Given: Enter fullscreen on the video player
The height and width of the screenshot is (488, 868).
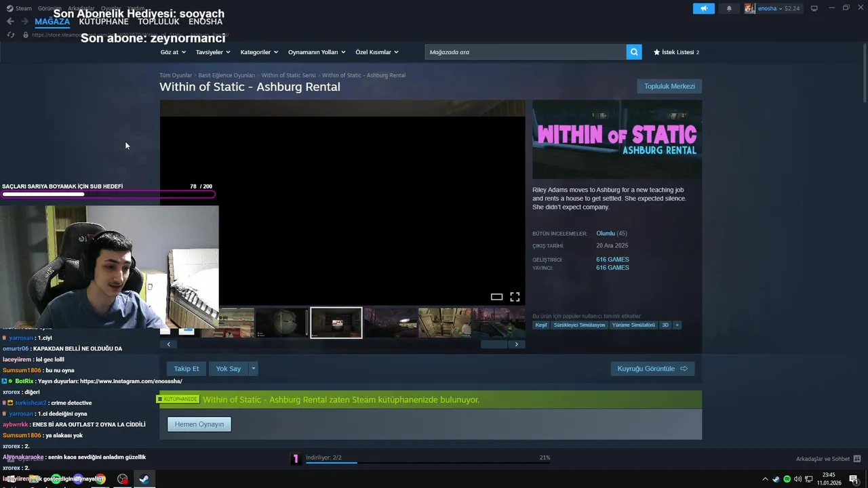Looking at the screenshot, I should click(x=515, y=297).
